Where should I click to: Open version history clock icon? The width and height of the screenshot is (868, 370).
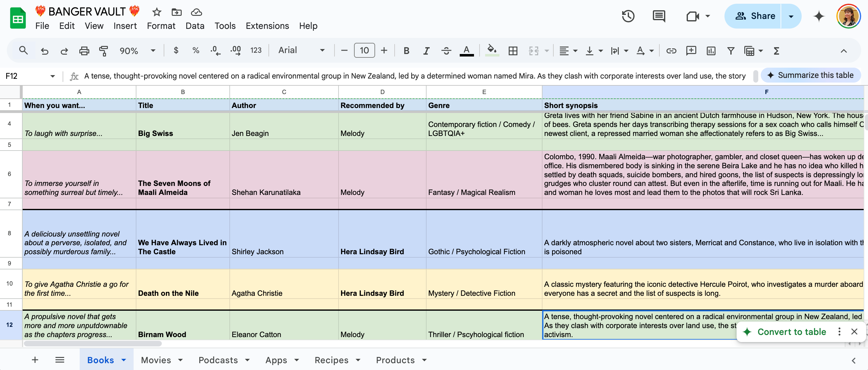tap(628, 16)
